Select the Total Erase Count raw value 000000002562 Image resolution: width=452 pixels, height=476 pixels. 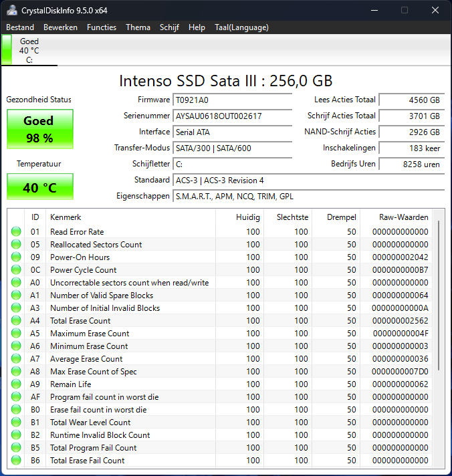point(400,321)
